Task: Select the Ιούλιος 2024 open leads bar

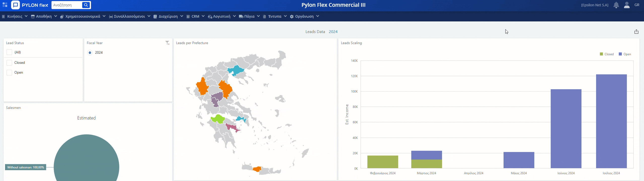Action: coord(611,121)
